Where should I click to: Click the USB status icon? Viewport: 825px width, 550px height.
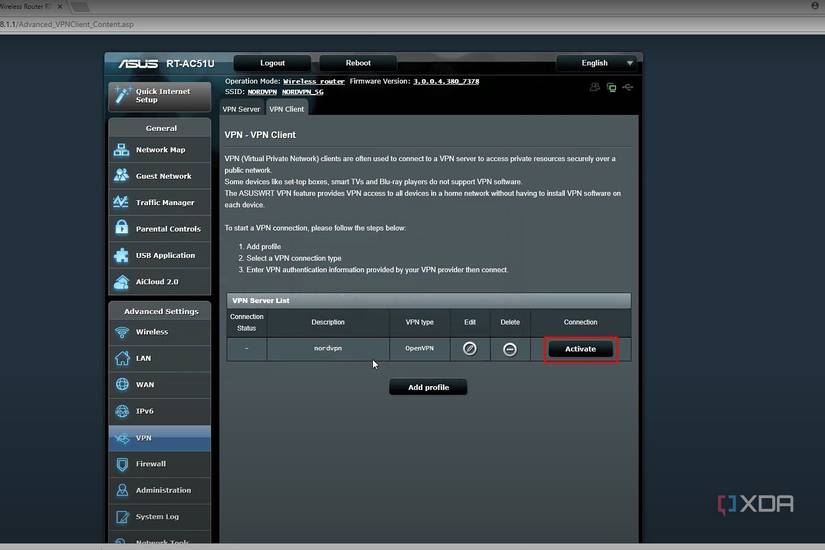pyautogui.click(x=628, y=87)
